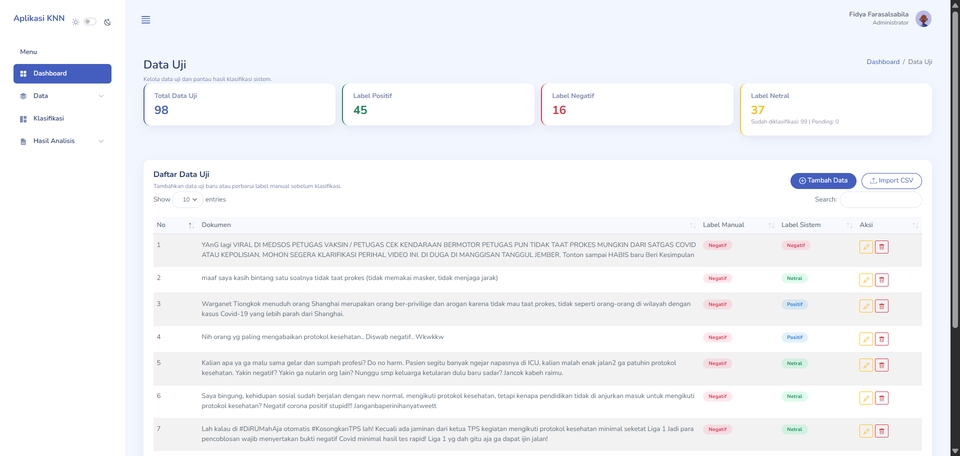Open user profile avatar in header
This screenshot has width=960, height=456.
tap(923, 19)
